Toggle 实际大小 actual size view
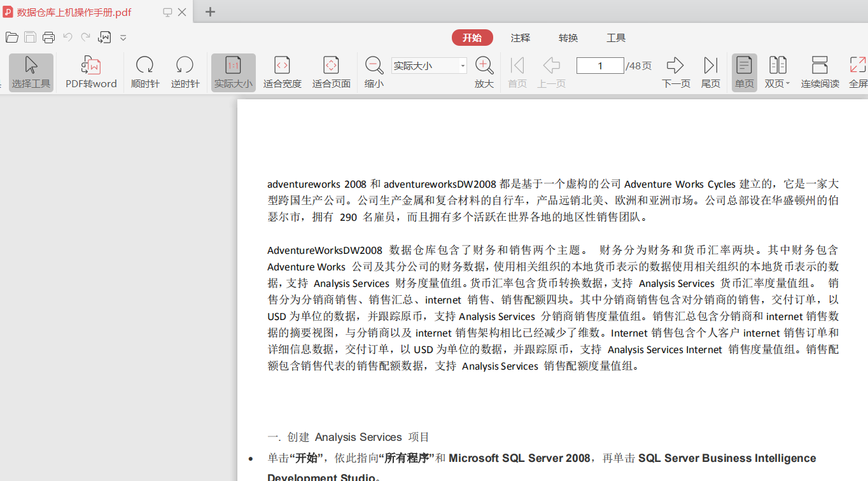Image resolution: width=868 pixels, height=481 pixels. click(x=233, y=73)
